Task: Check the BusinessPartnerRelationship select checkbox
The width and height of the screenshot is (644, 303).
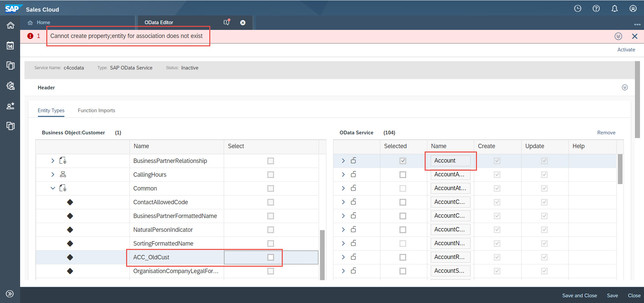Action: [x=271, y=161]
